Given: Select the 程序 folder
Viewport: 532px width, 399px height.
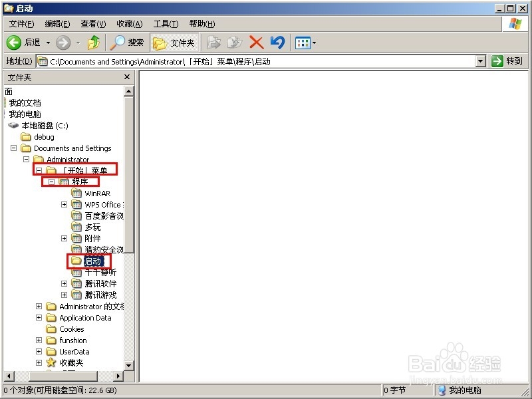Looking at the screenshot, I should point(80,182).
